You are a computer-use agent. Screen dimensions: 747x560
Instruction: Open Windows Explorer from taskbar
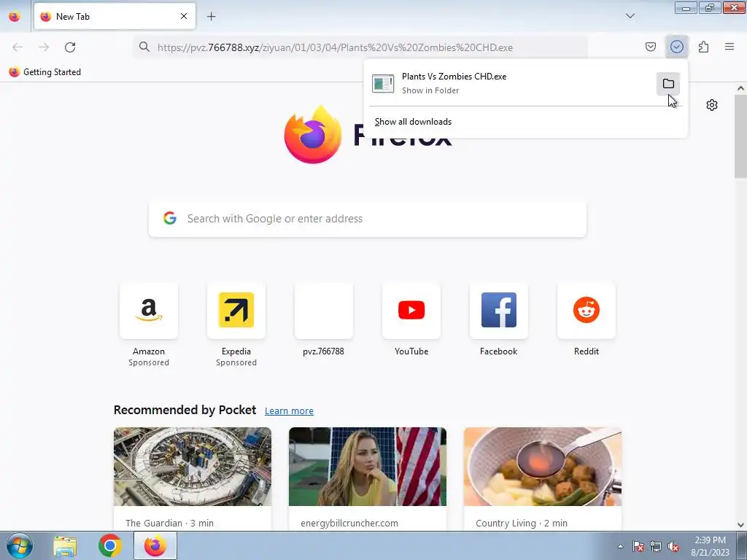click(x=65, y=546)
